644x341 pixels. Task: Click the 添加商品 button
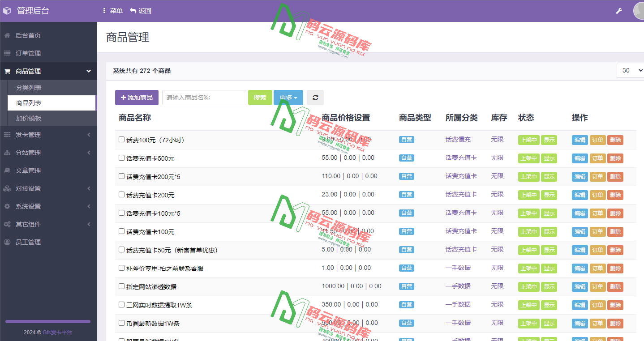137,97
